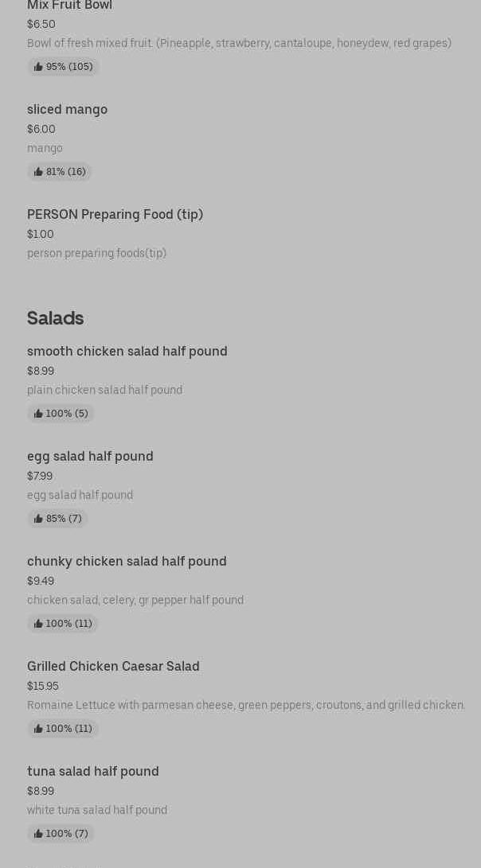Click thumbs-up icon on egg salad rating

coord(38,519)
